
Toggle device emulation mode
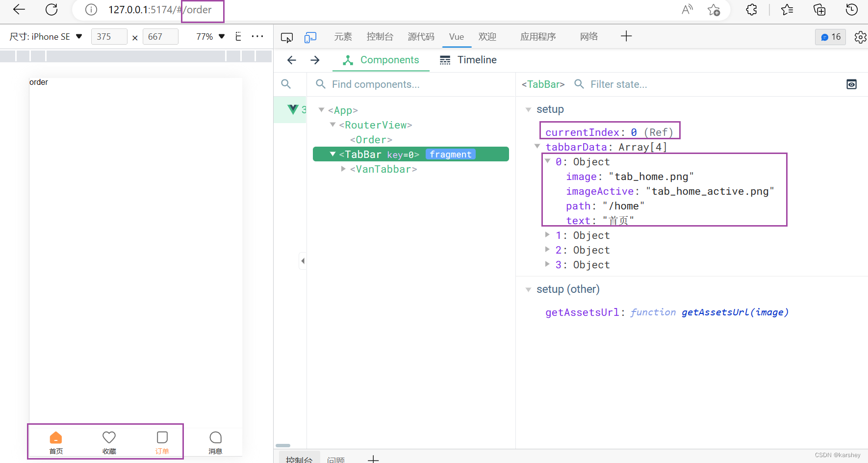point(310,37)
